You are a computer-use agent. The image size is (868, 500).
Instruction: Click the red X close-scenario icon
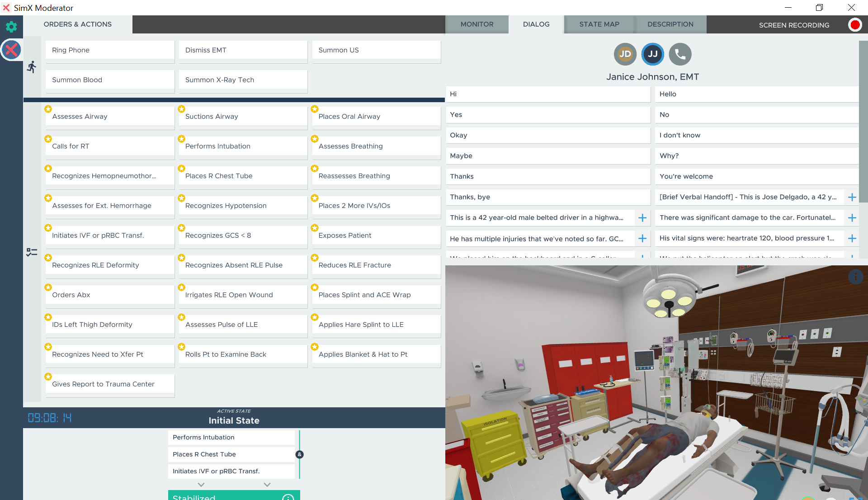(x=12, y=50)
